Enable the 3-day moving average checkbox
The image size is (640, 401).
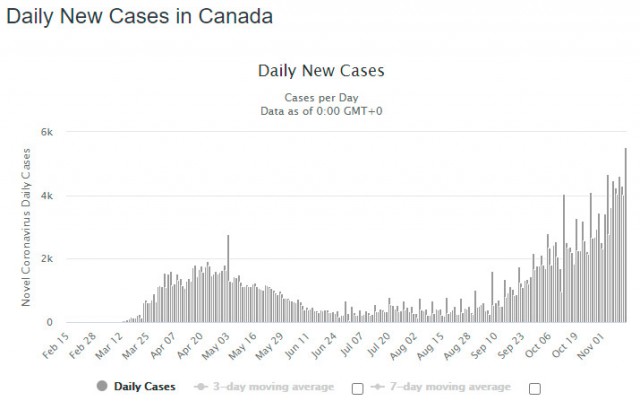coord(358,389)
